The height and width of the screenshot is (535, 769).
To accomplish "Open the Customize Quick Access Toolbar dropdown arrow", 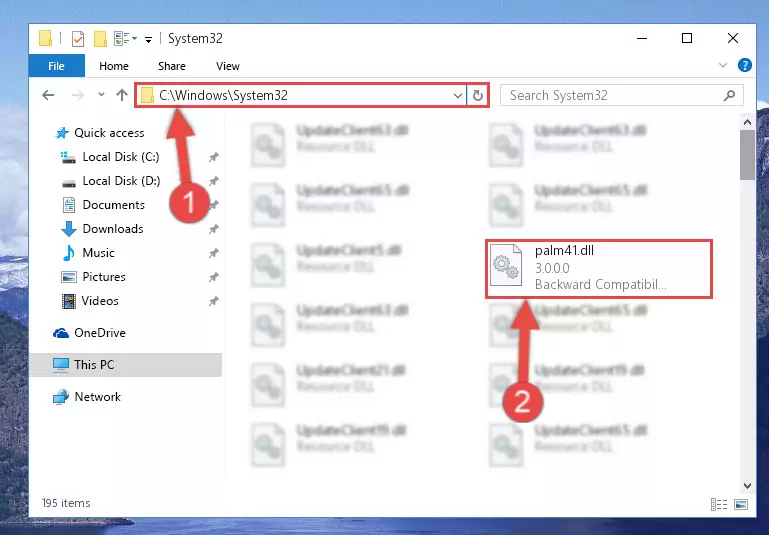I will 148,39.
